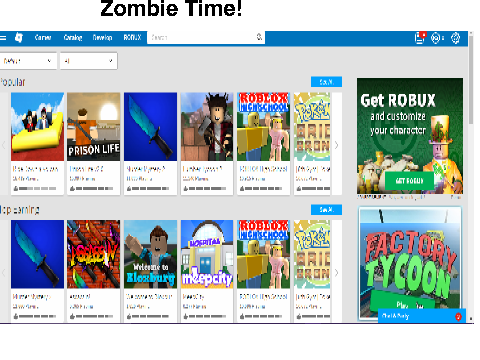480x360 pixels.
Task: Click the Get ROBUX advertisement banner
Action: point(410,136)
